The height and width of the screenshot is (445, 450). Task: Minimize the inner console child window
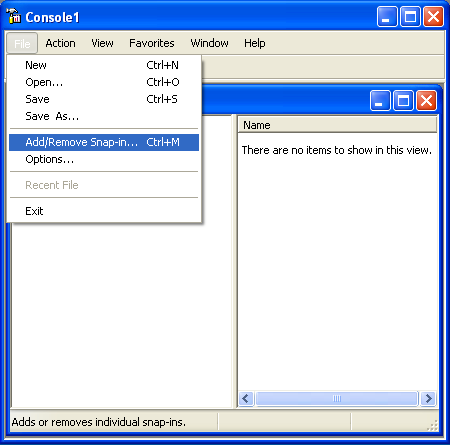(380, 100)
